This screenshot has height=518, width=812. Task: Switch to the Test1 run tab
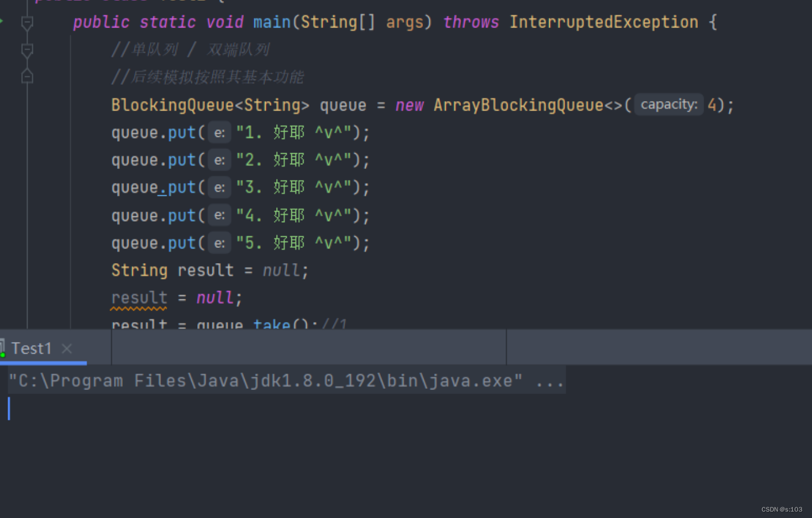pyautogui.click(x=32, y=348)
